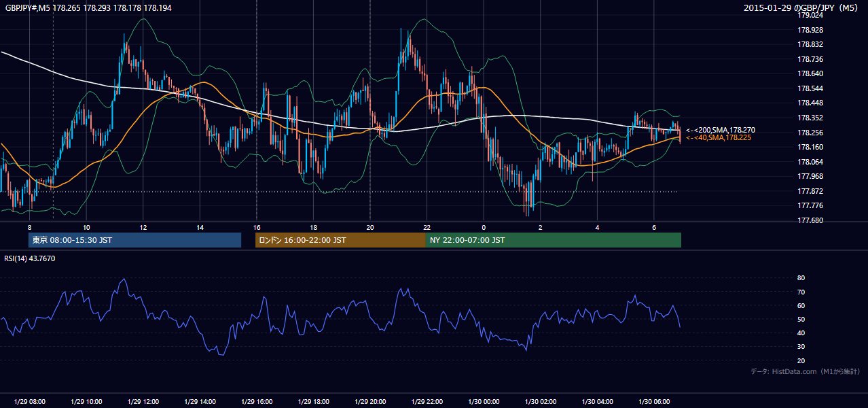
Task: Click the RSI(14) 43.7670 indicator label
Action: coord(31,258)
